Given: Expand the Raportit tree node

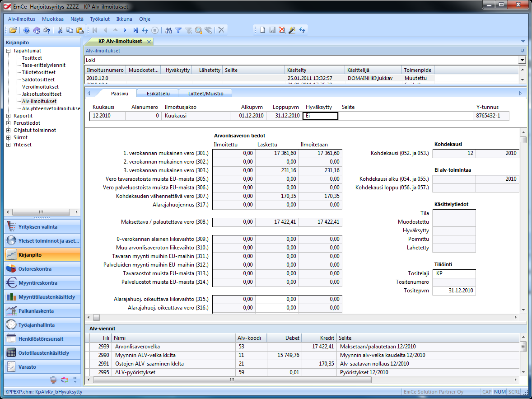Looking at the screenshot, I should [x=9, y=116].
